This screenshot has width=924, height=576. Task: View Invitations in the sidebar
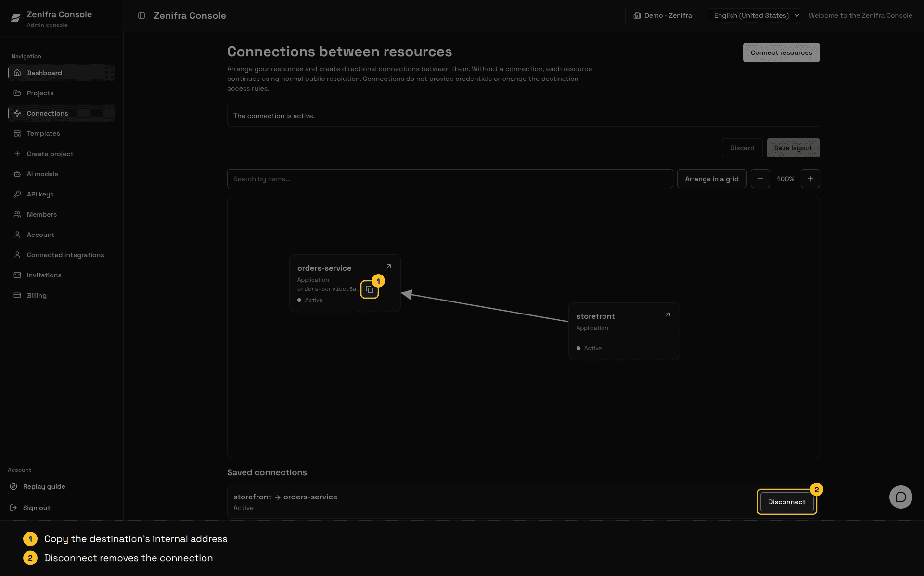tap(62, 275)
